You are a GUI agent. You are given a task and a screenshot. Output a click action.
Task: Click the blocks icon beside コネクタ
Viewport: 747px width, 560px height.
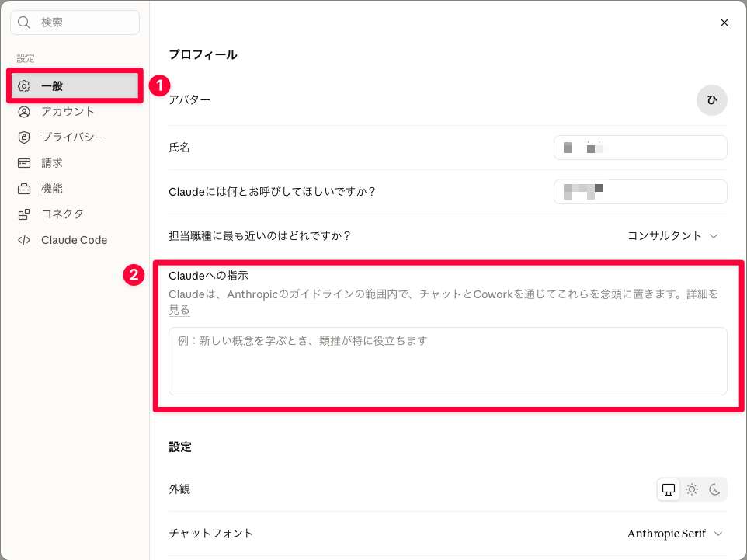[x=24, y=214]
